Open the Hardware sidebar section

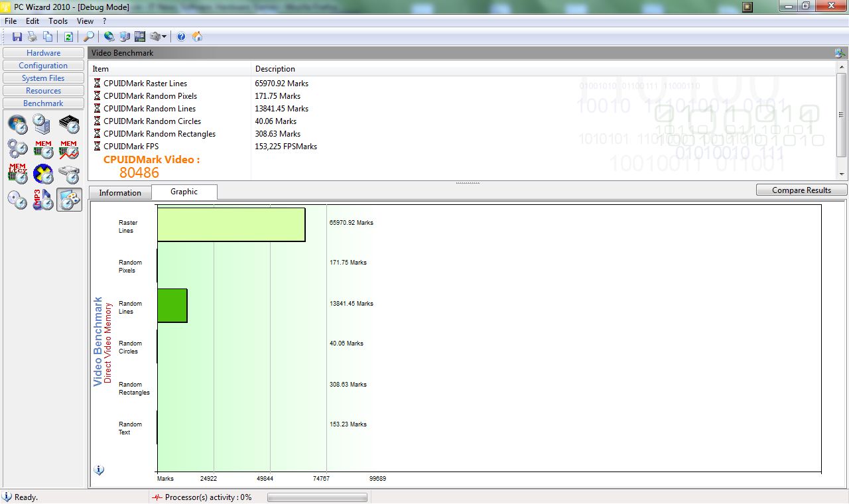(x=44, y=53)
